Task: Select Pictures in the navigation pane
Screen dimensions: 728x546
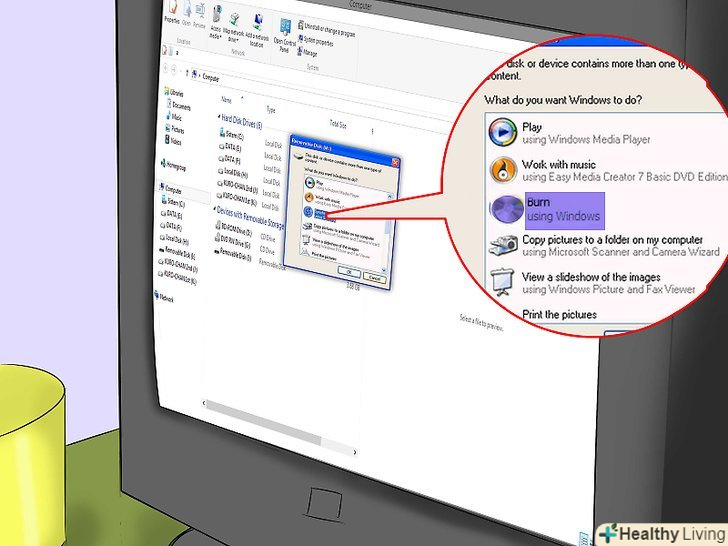Action: (175, 129)
